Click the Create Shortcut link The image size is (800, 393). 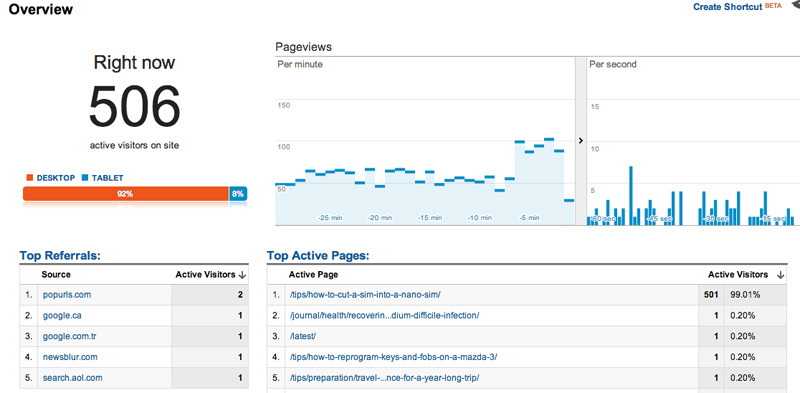click(x=728, y=7)
